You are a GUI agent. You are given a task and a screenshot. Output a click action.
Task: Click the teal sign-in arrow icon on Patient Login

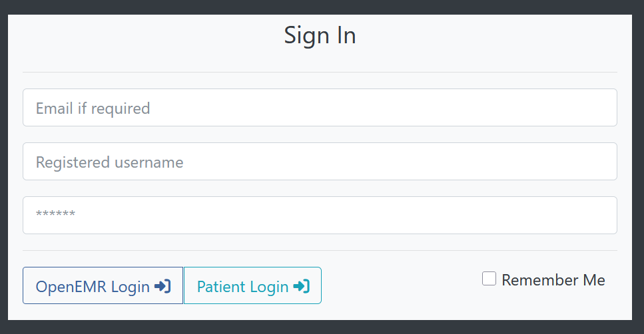(302, 286)
